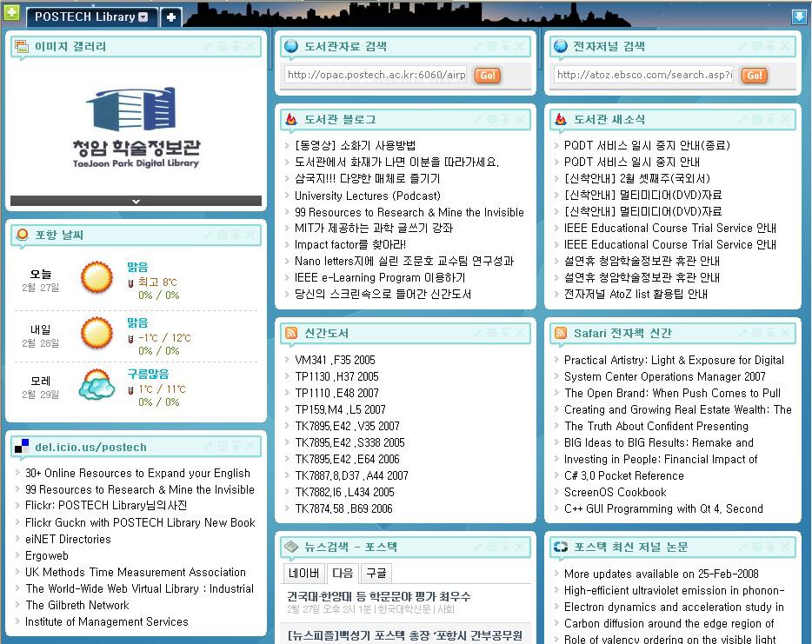Open Institute of Management Services bookmark

[x=107, y=621]
